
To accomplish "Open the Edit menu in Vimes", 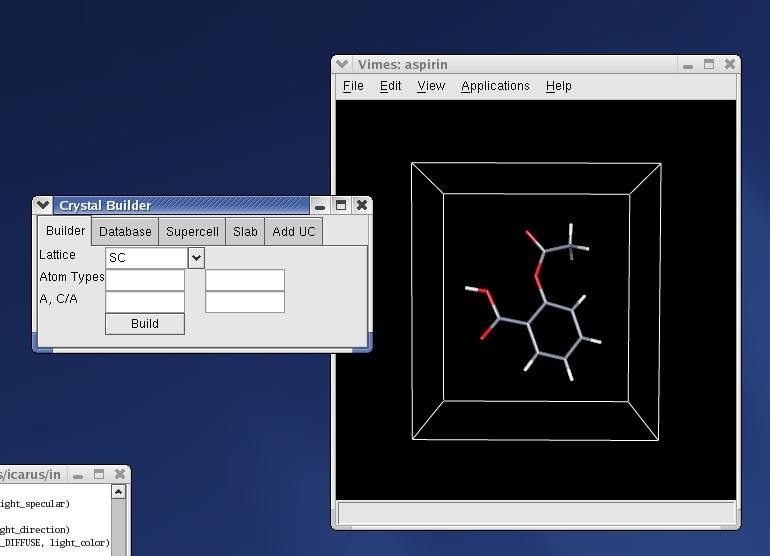I will click(390, 86).
